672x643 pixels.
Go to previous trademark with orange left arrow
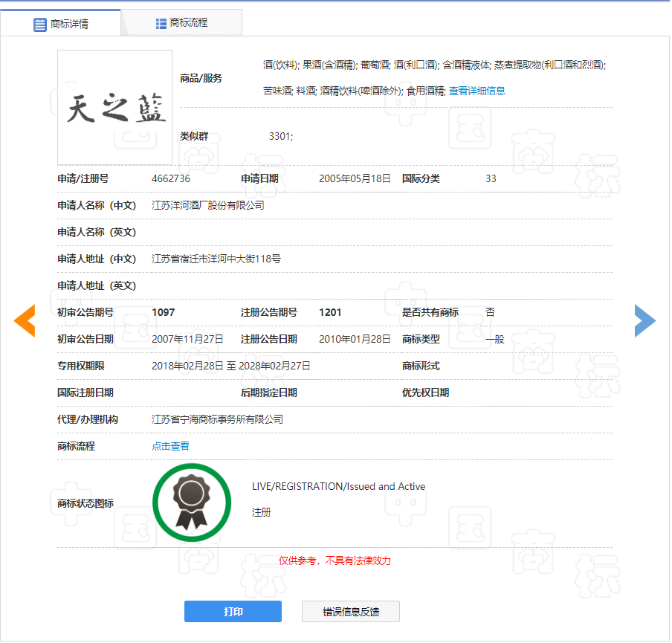(25, 320)
